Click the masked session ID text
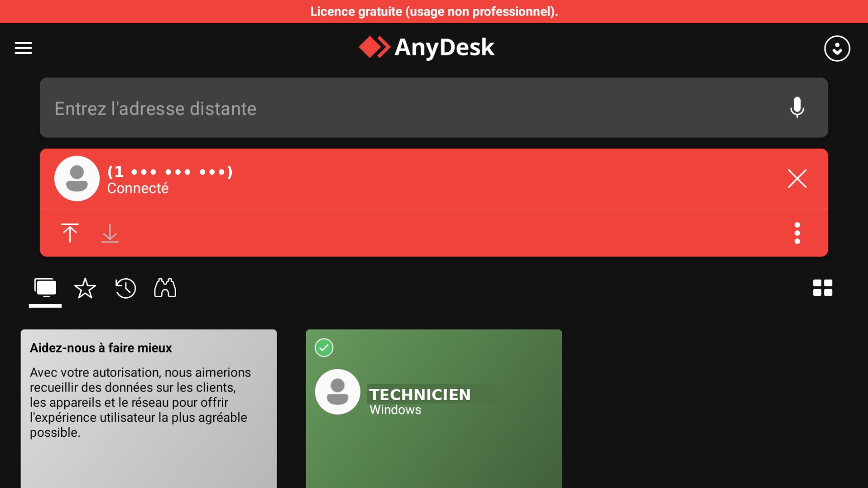 click(x=170, y=172)
